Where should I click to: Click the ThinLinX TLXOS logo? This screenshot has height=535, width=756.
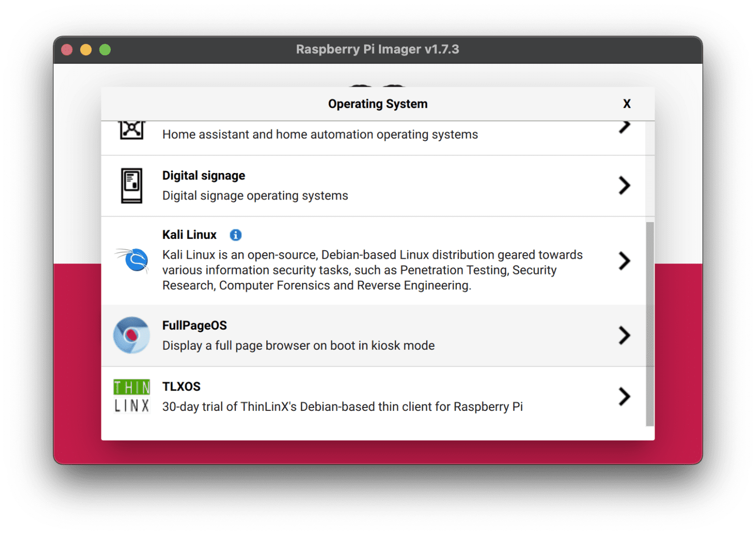click(131, 396)
